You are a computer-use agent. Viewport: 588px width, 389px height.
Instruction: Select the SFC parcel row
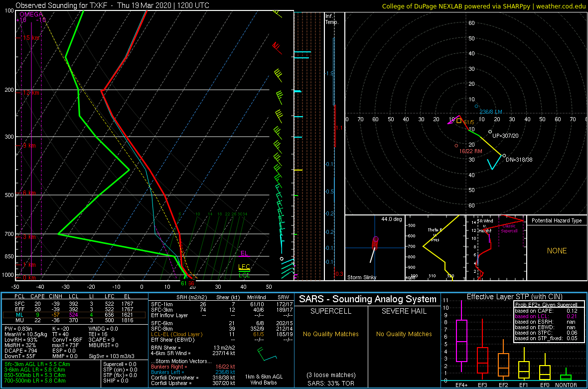pyautogui.click(x=74, y=304)
